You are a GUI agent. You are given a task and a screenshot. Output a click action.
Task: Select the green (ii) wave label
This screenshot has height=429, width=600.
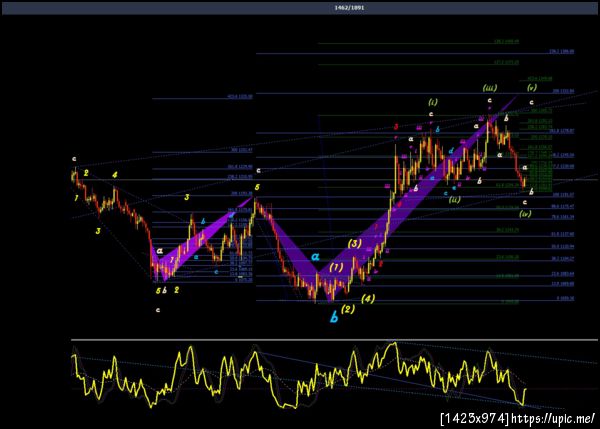tap(454, 199)
